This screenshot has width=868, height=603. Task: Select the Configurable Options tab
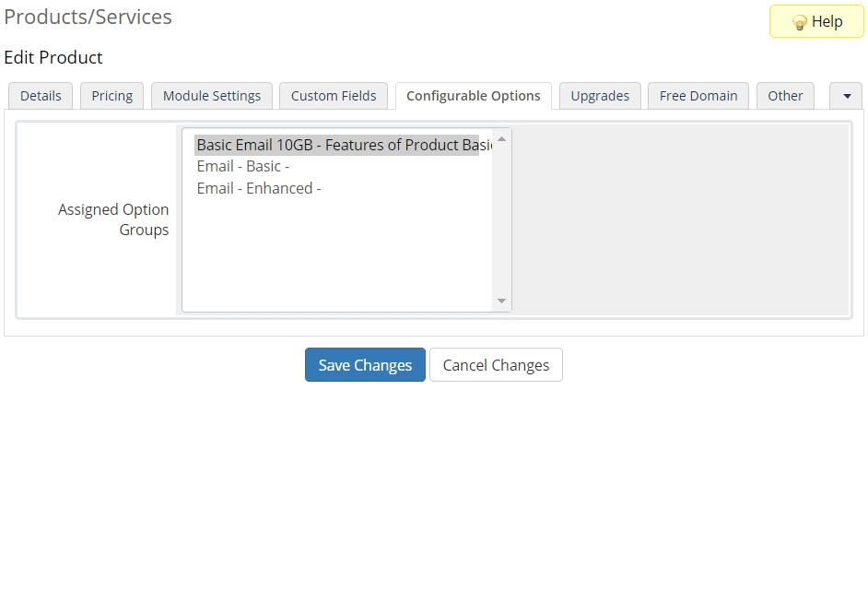coord(473,96)
